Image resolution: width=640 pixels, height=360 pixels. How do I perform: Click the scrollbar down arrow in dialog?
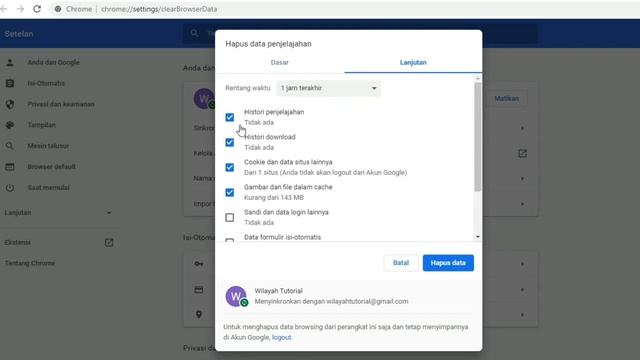[478, 237]
